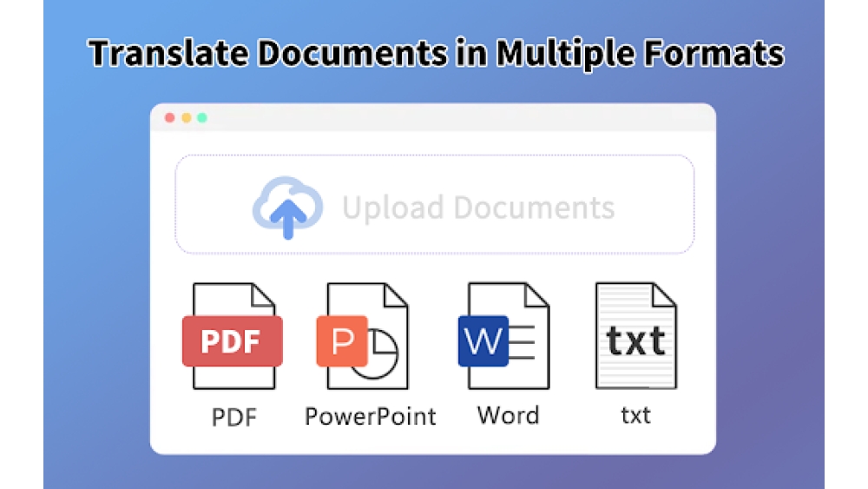Screen dimensions: 868x489
Task: Select the PDF file icon
Action: tap(233, 336)
